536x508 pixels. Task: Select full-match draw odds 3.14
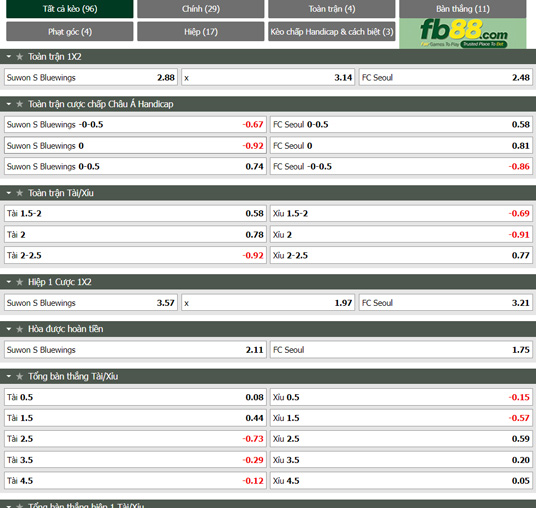[x=268, y=77]
